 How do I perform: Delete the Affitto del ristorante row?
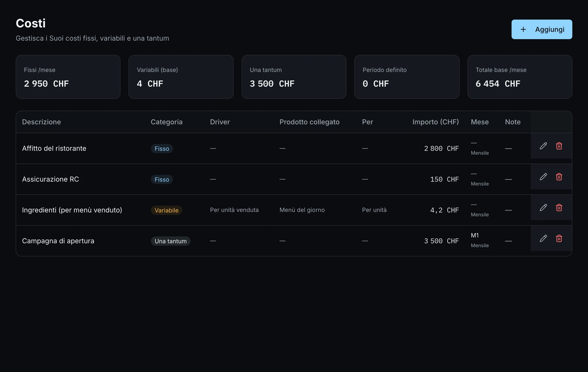(559, 146)
